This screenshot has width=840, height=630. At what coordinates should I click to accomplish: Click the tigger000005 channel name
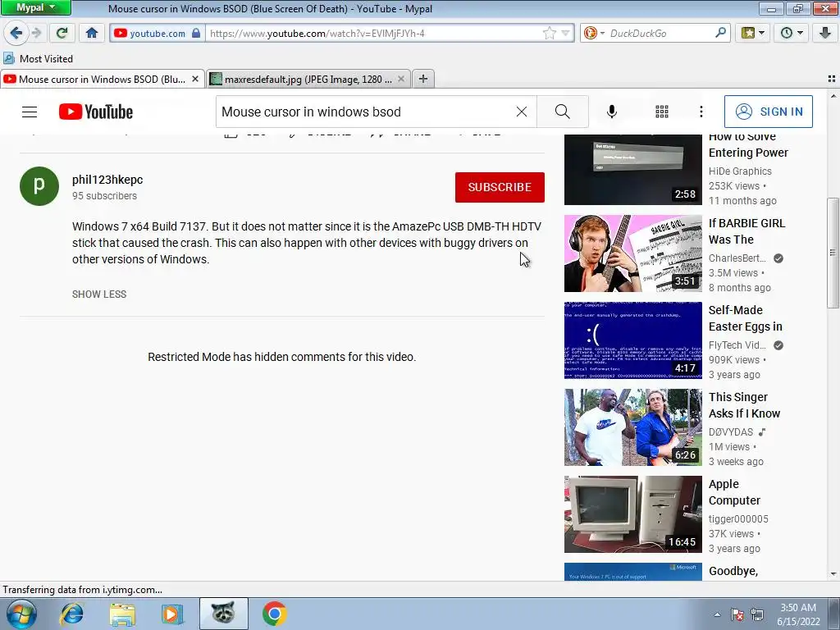(x=738, y=518)
